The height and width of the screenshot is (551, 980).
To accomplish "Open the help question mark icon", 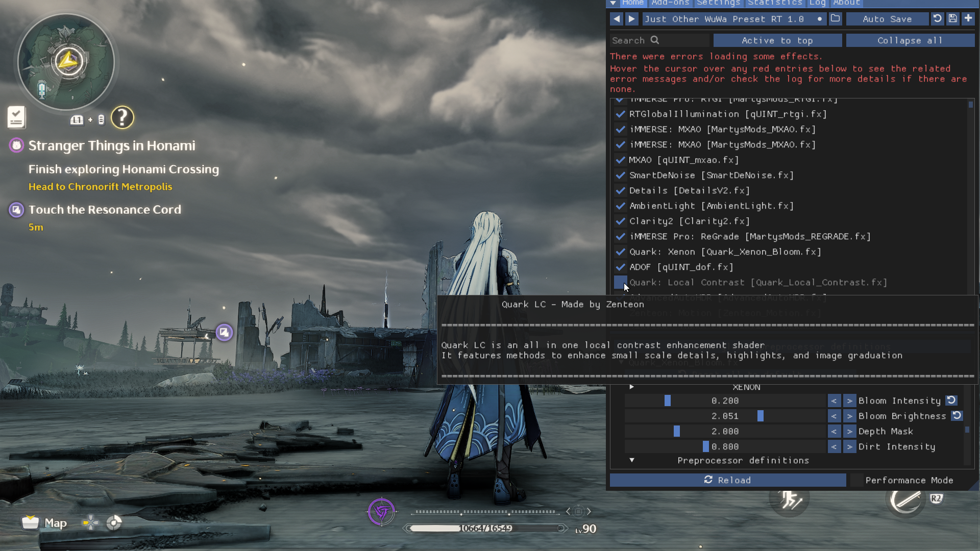I will pyautogui.click(x=122, y=118).
